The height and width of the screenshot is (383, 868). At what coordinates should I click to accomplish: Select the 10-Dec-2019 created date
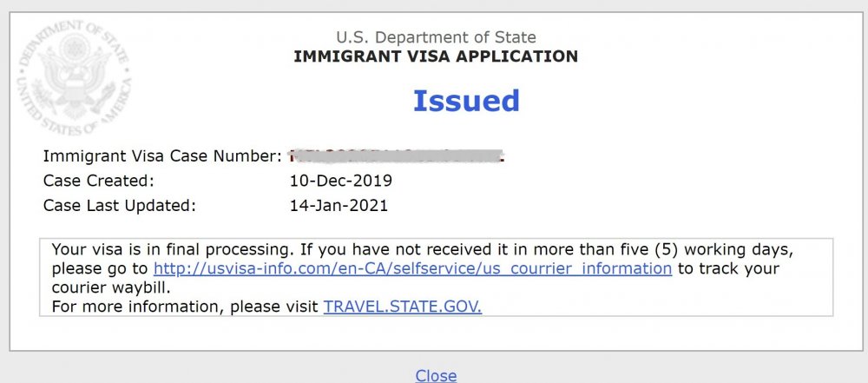(x=341, y=181)
